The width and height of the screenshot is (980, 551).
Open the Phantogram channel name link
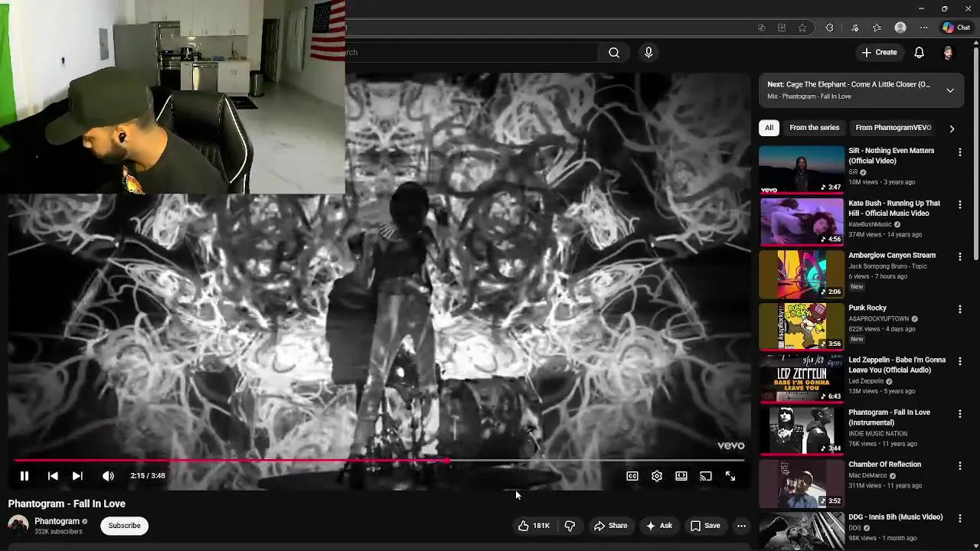[57, 521]
